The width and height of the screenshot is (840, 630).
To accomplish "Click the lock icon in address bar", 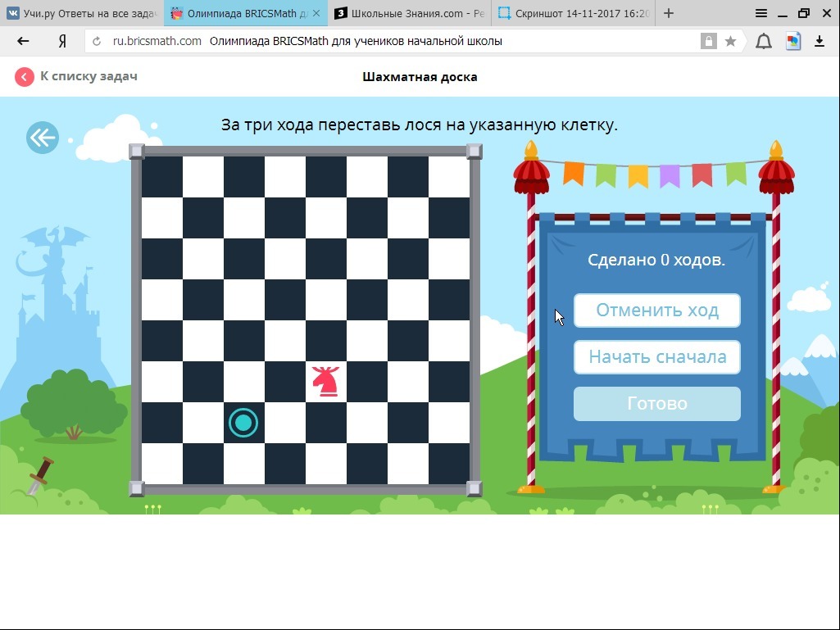I will click(x=708, y=41).
